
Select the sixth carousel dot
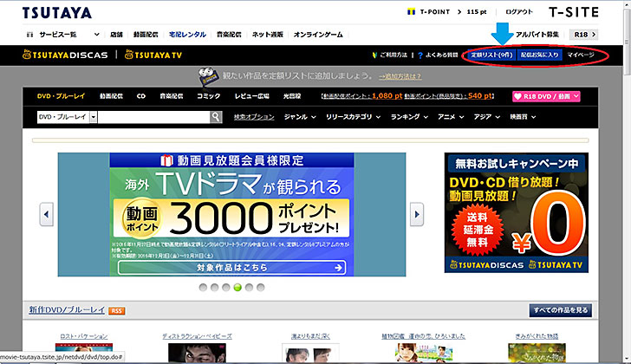click(x=261, y=287)
